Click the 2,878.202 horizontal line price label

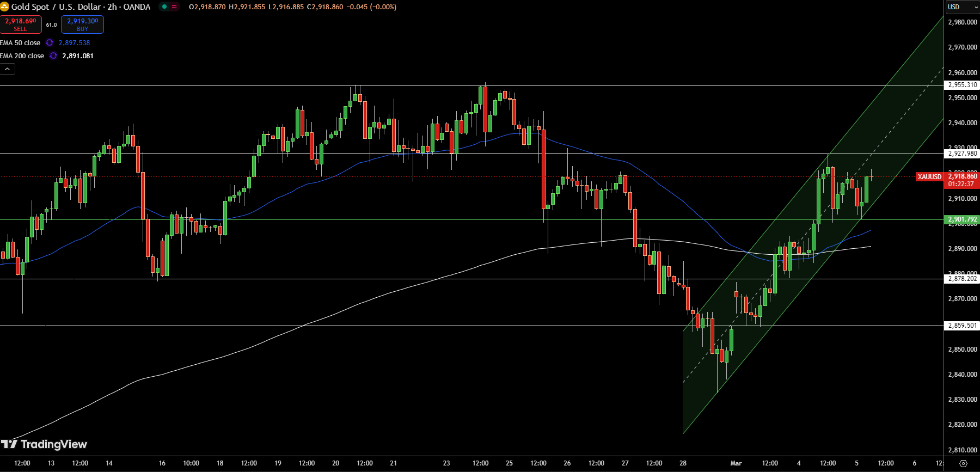(962, 279)
